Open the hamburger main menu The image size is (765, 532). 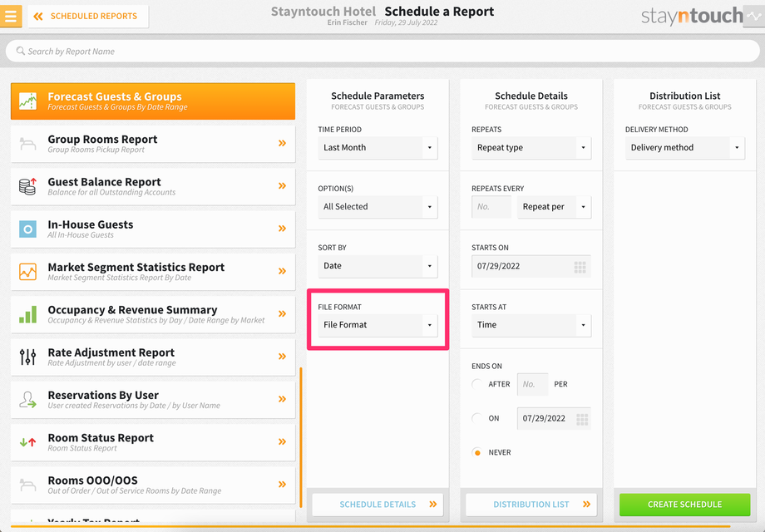tap(11, 16)
